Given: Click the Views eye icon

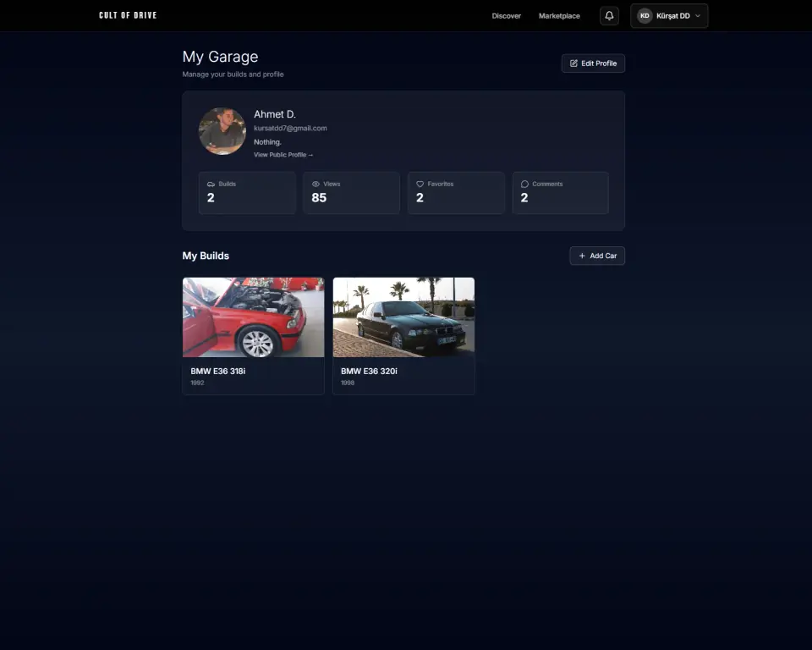Looking at the screenshot, I should (315, 184).
